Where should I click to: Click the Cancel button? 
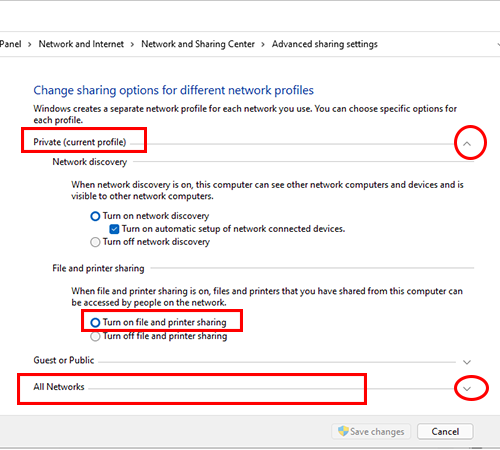445,432
